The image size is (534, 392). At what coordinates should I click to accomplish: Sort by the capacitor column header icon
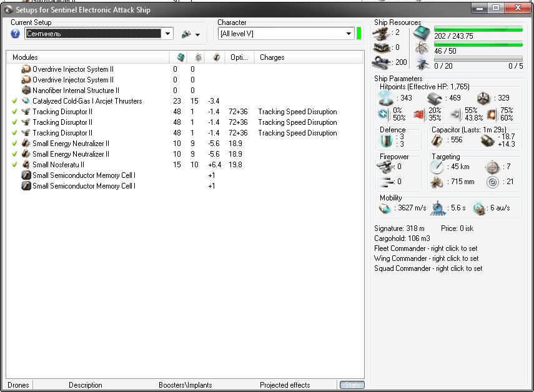pyautogui.click(x=215, y=57)
